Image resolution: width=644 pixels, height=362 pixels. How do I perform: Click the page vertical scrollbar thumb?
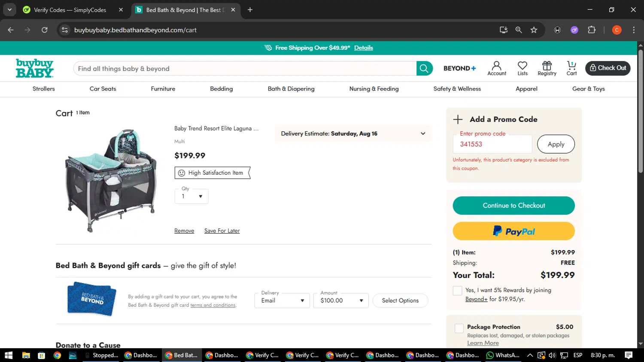click(x=641, y=111)
